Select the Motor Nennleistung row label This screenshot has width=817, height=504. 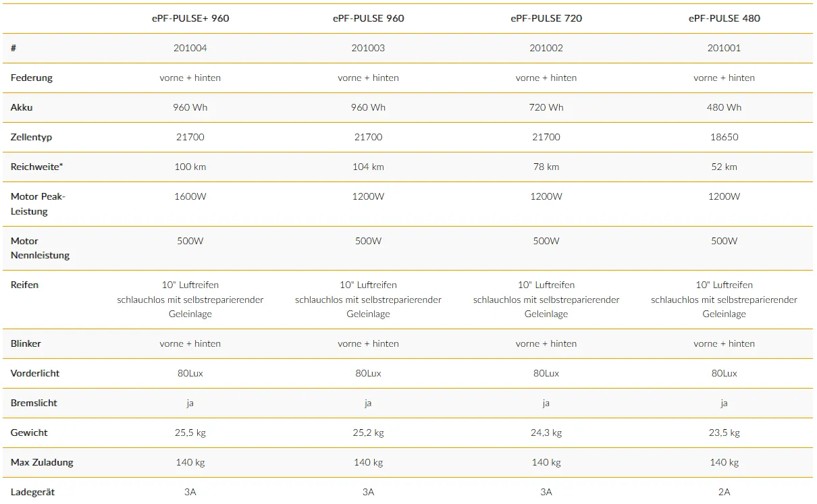point(40,248)
